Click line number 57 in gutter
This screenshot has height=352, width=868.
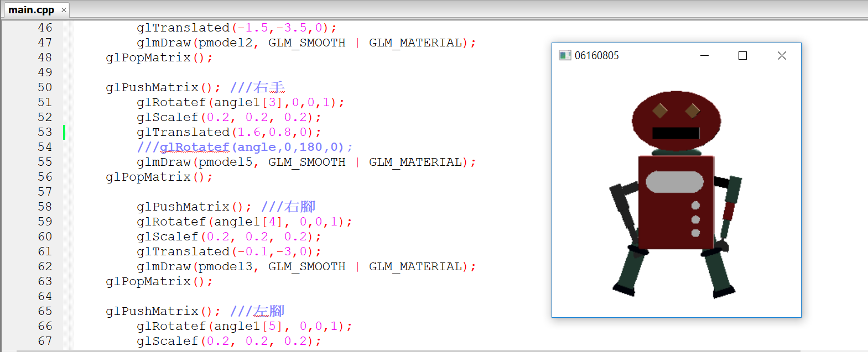pyautogui.click(x=45, y=192)
